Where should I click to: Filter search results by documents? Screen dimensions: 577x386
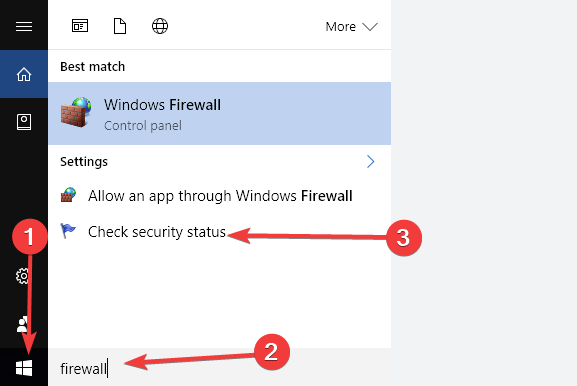(120, 26)
